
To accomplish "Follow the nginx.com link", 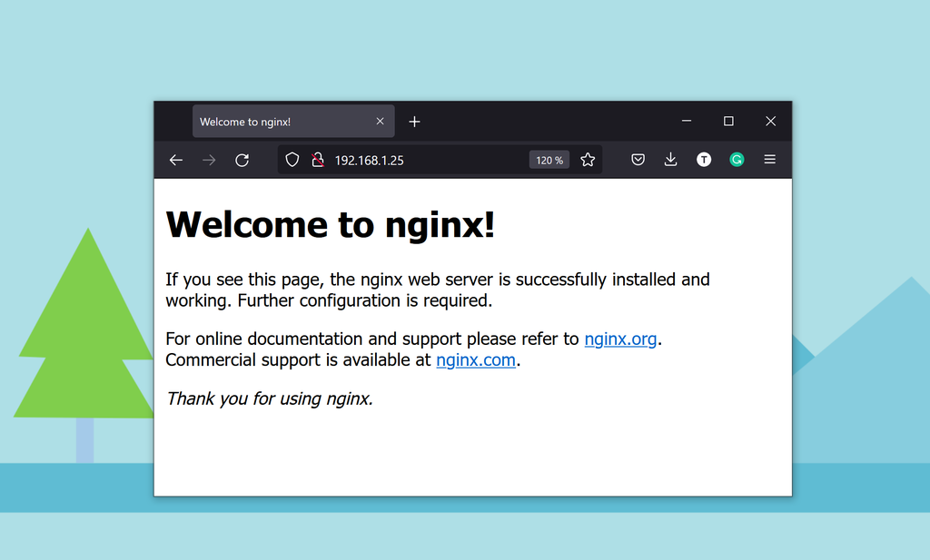I will tap(476, 360).
